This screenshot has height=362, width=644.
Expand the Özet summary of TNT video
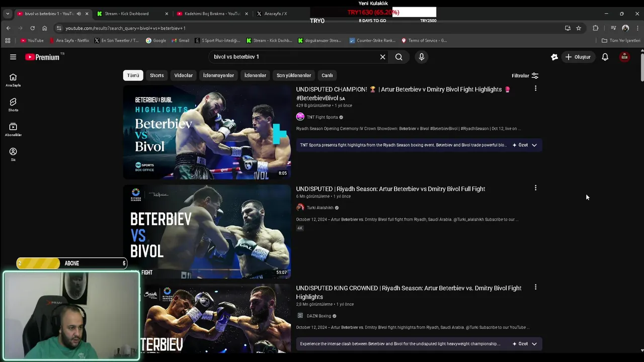[x=525, y=145]
